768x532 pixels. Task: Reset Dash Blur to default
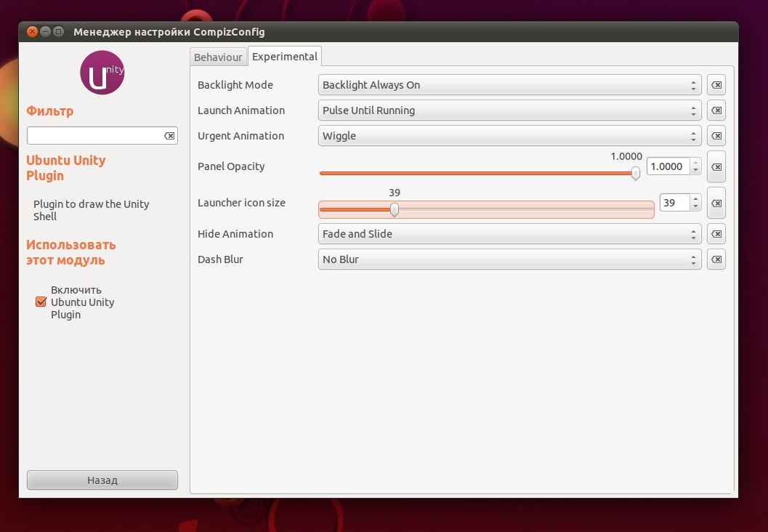(716, 259)
